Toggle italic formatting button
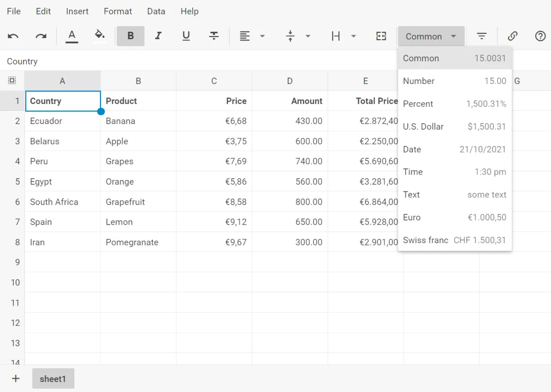 click(x=158, y=36)
